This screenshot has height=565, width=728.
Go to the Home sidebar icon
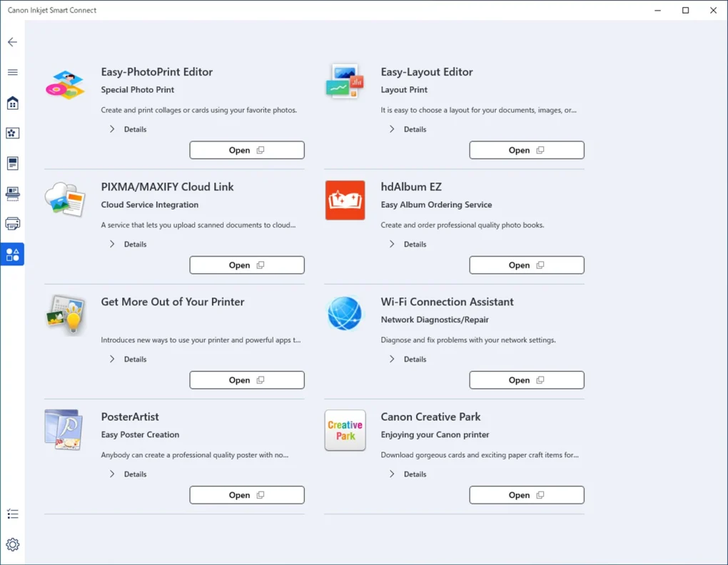[12, 103]
